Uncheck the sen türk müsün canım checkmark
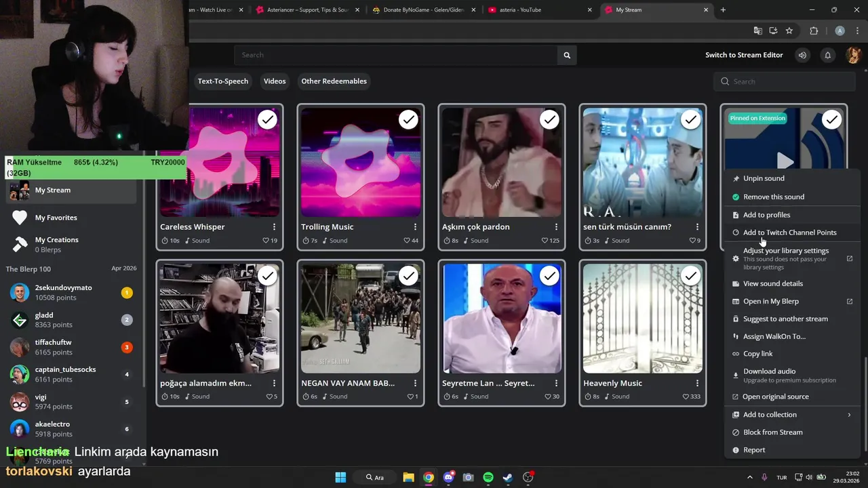Viewport: 868px width, 488px height. [690, 120]
